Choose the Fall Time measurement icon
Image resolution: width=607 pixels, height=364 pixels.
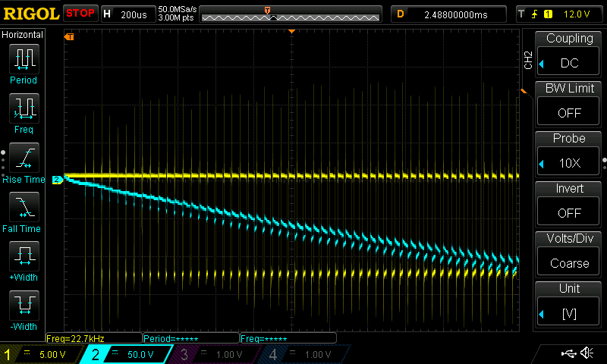(x=24, y=207)
